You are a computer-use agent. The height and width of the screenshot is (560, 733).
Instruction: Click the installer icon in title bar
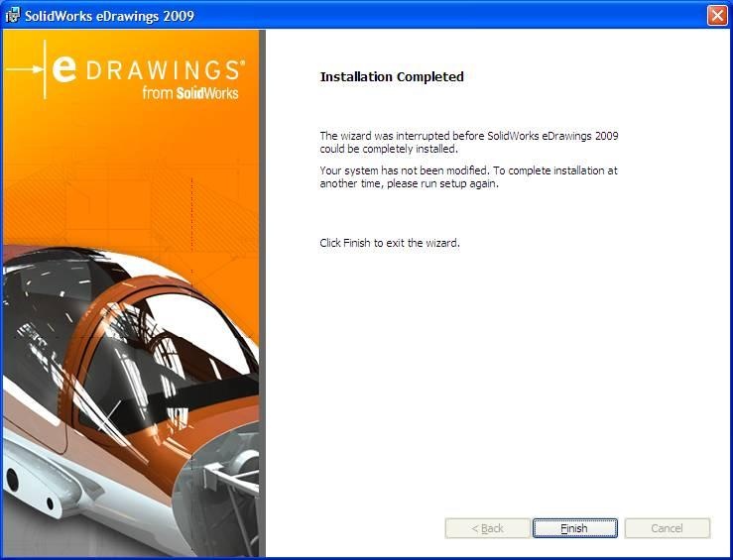(13, 16)
